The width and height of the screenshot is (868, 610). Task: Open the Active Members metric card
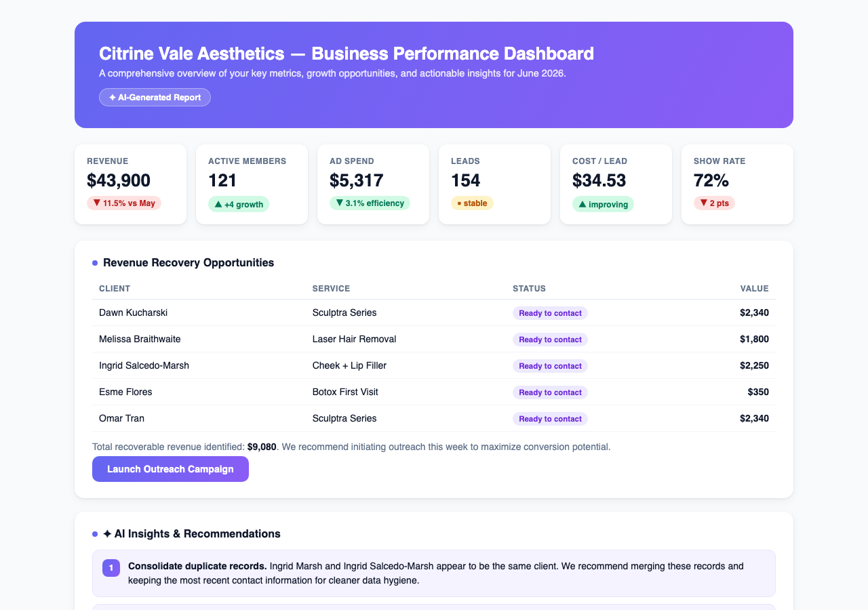252,184
